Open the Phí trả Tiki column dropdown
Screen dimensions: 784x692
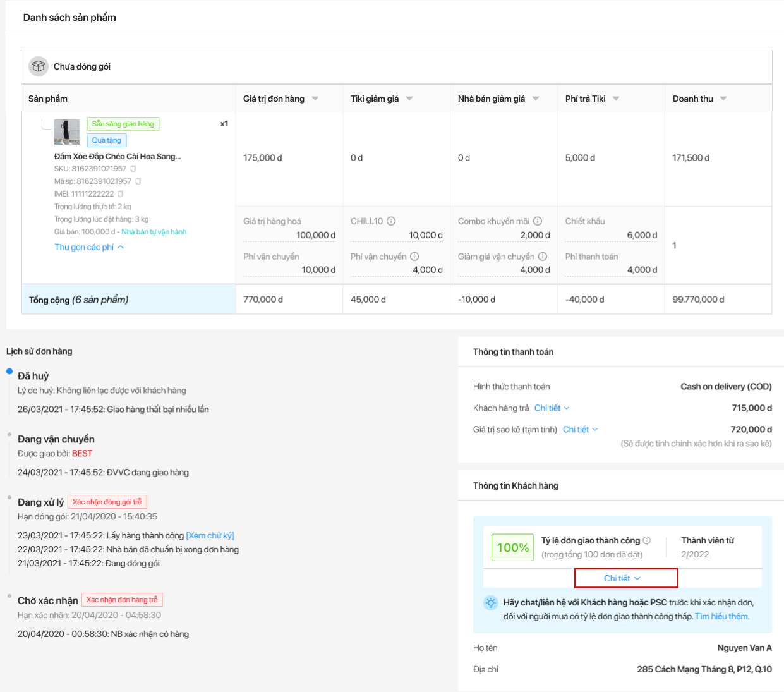pyautogui.click(x=616, y=99)
